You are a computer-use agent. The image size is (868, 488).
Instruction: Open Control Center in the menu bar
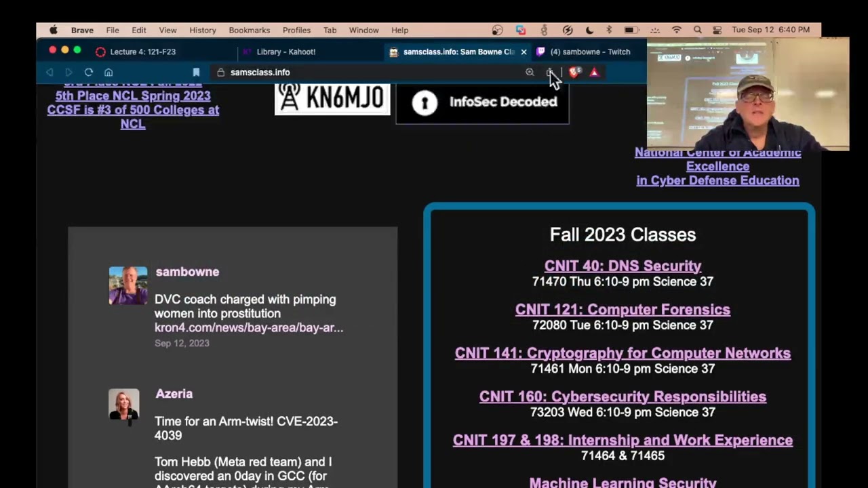pyautogui.click(x=717, y=30)
